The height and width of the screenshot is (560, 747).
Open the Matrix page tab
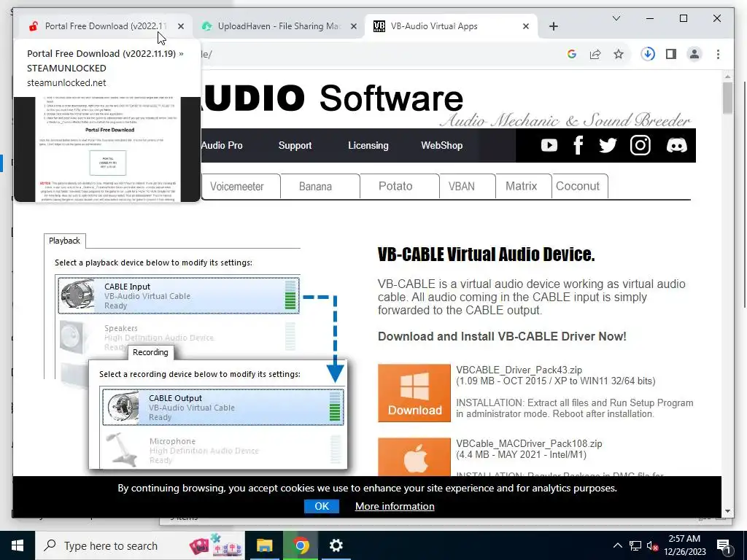click(x=523, y=186)
